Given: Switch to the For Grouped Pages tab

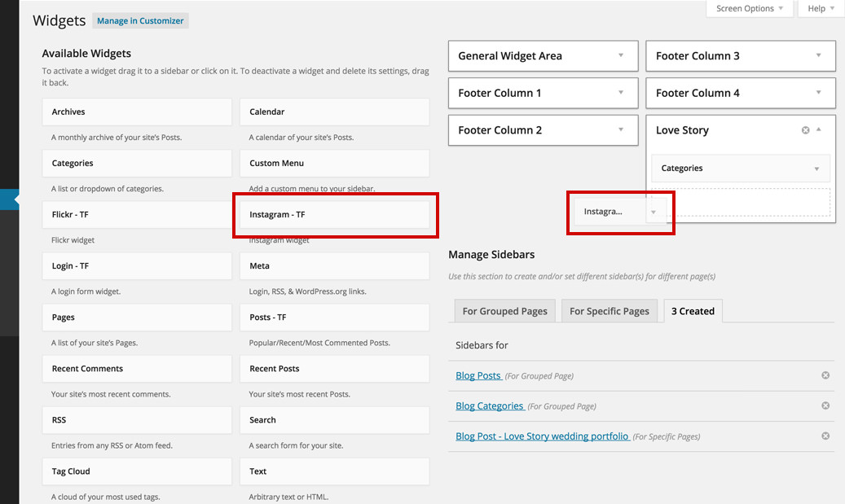Looking at the screenshot, I should 504,311.
